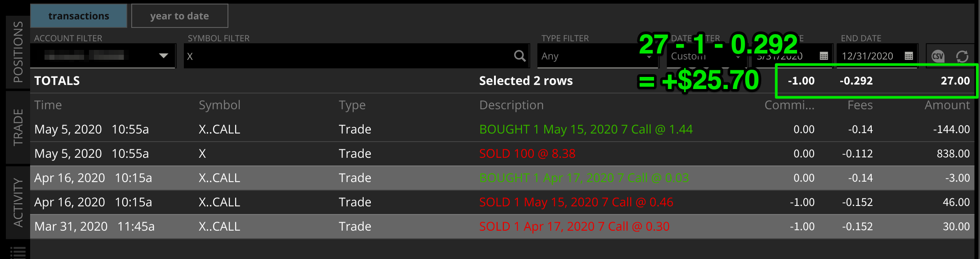Switch to the year to date tab

pyautogui.click(x=179, y=15)
